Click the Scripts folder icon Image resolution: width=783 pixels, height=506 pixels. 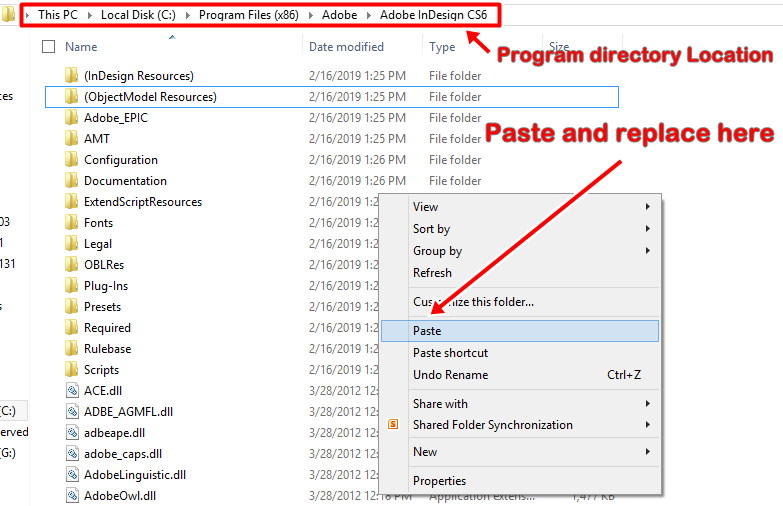click(x=71, y=369)
